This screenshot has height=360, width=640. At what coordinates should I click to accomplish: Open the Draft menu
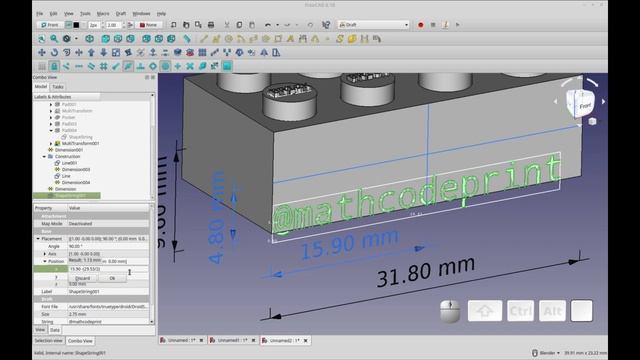(x=121, y=13)
